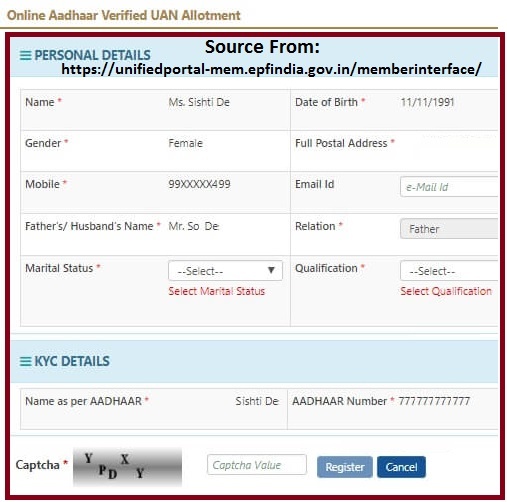The height and width of the screenshot is (502, 507).
Task: Click the father's name Mr. So De
Action: coord(194,226)
